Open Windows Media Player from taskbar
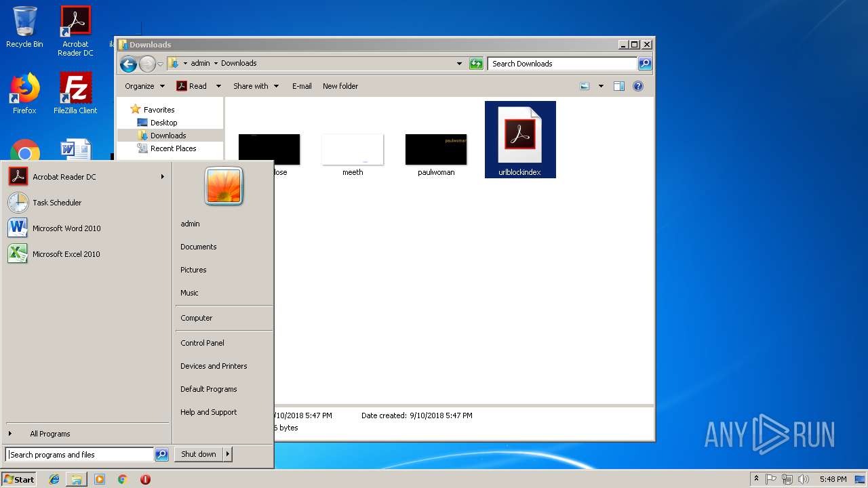 (x=100, y=479)
